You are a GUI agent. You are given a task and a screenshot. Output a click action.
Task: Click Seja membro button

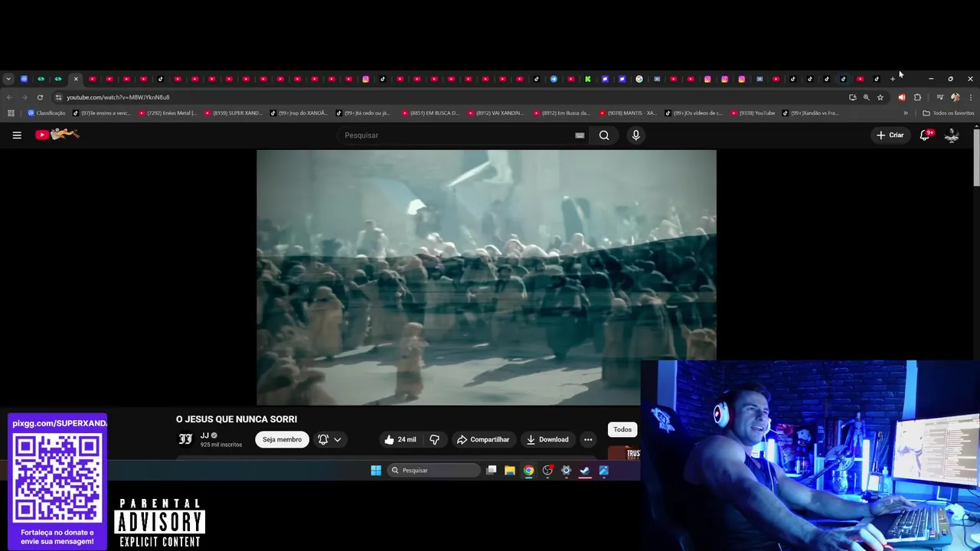coord(282,439)
